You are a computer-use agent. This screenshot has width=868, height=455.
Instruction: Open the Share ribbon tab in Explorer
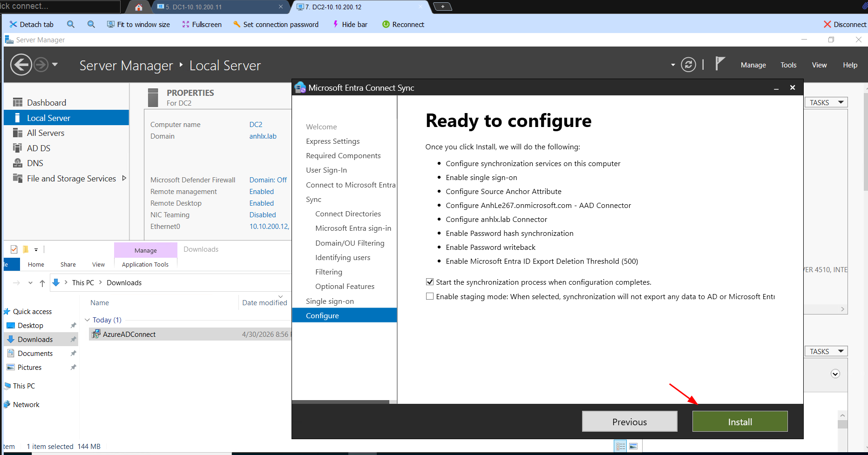click(68, 264)
